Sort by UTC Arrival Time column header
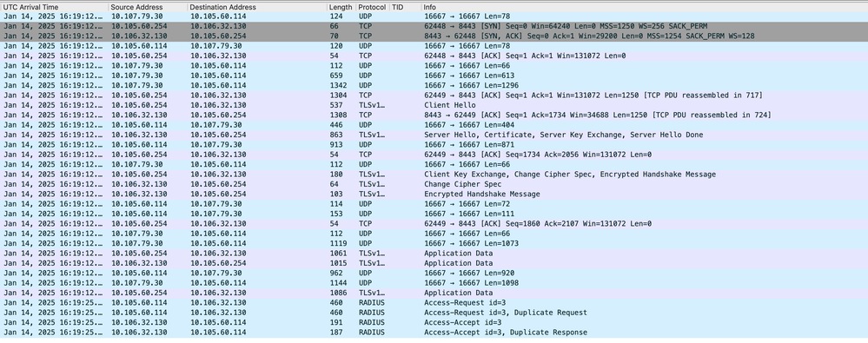 54,7
